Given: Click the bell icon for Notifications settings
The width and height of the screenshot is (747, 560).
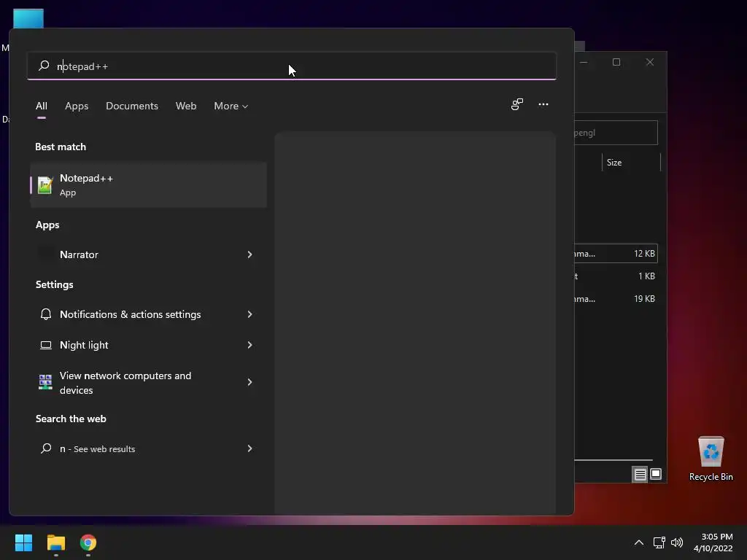Looking at the screenshot, I should [46, 314].
